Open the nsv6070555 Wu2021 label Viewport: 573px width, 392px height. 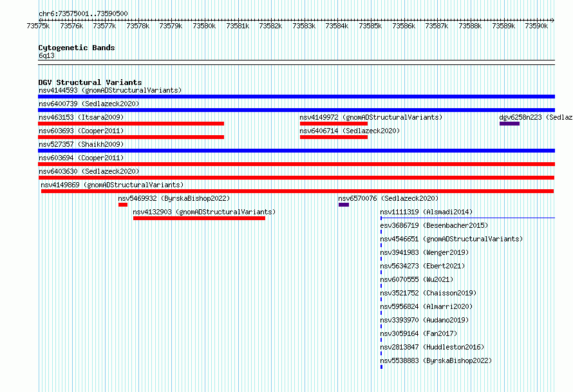click(417, 279)
